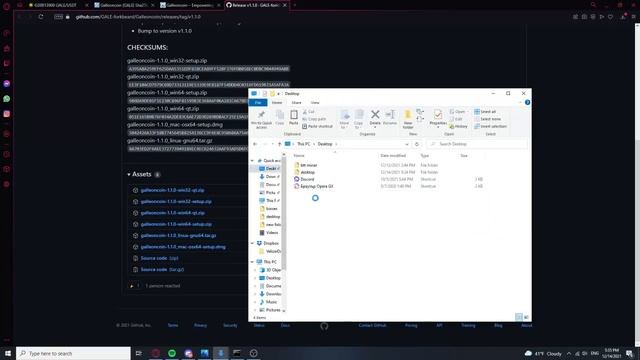Switch to the View ribbon tab
Image resolution: width=640 pixels, height=360 pixels.
point(315,103)
